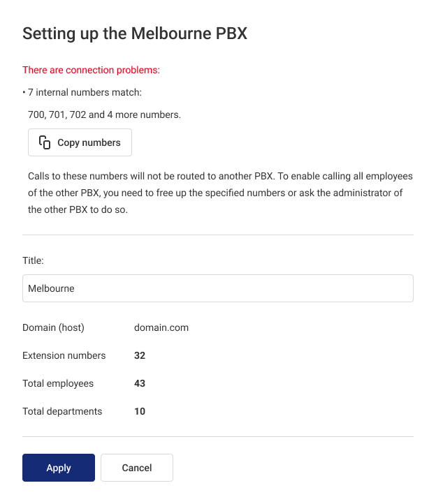Screen dimensions: 436x504
Task: Click the bullet before 7 internal numbers
Action: pos(24,93)
